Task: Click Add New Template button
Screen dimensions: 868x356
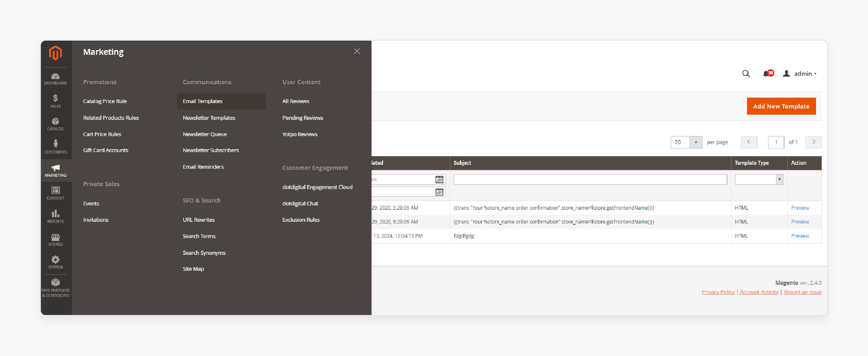Action: tap(781, 106)
